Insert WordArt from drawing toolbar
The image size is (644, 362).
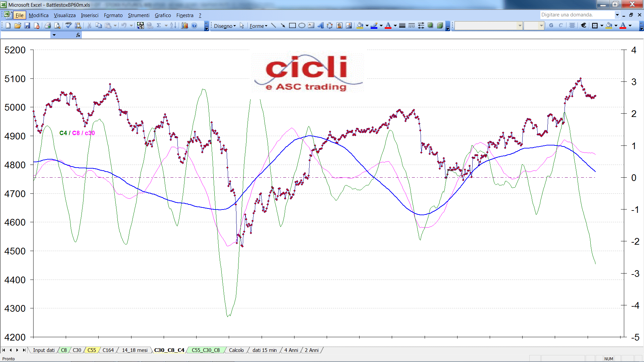[321, 25]
